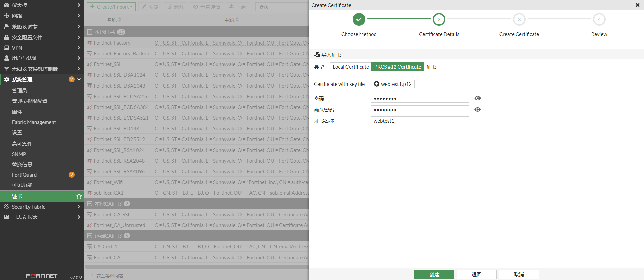Click the security profiles lock icon
The height and width of the screenshot is (280, 644).
pyautogui.click(x=6, y=37)
